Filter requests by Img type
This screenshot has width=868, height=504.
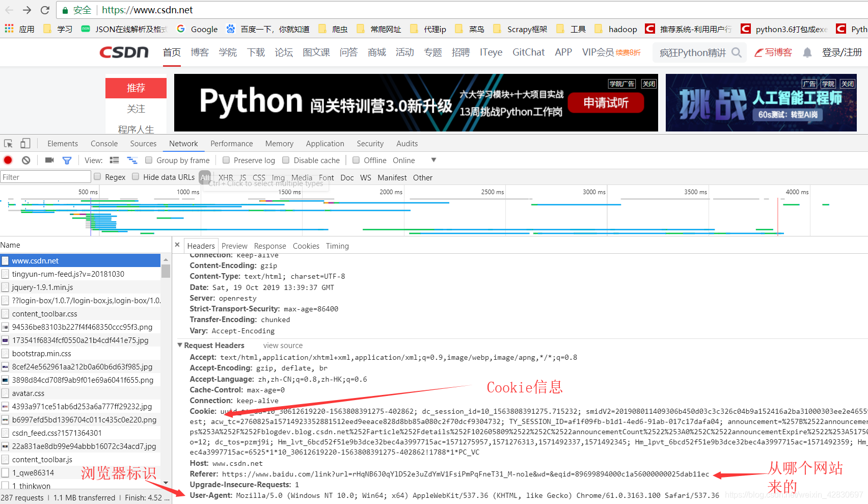point(278,177)
